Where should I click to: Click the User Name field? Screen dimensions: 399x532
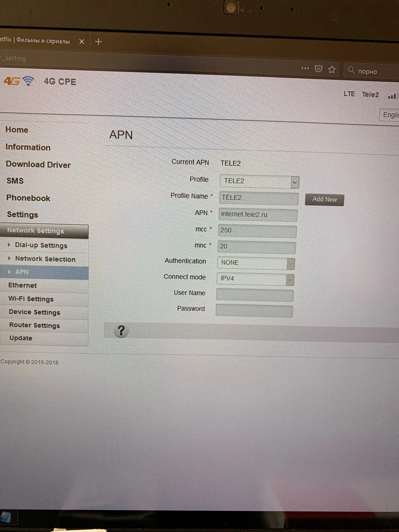click(255, 295)
